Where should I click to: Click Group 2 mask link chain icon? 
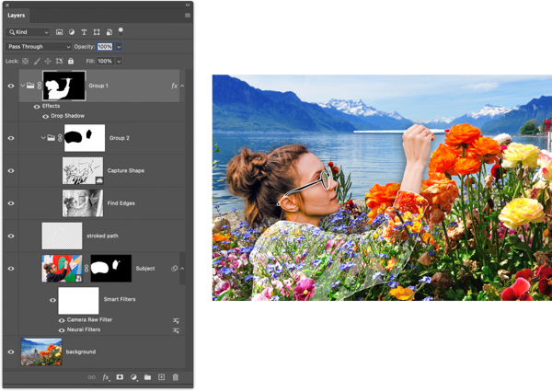click(60, 138)
